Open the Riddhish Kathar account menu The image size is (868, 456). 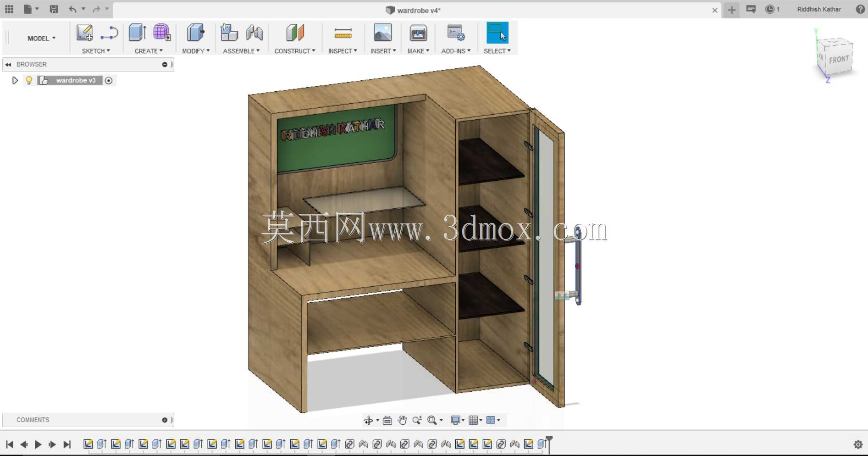click(x=819, y=9)
